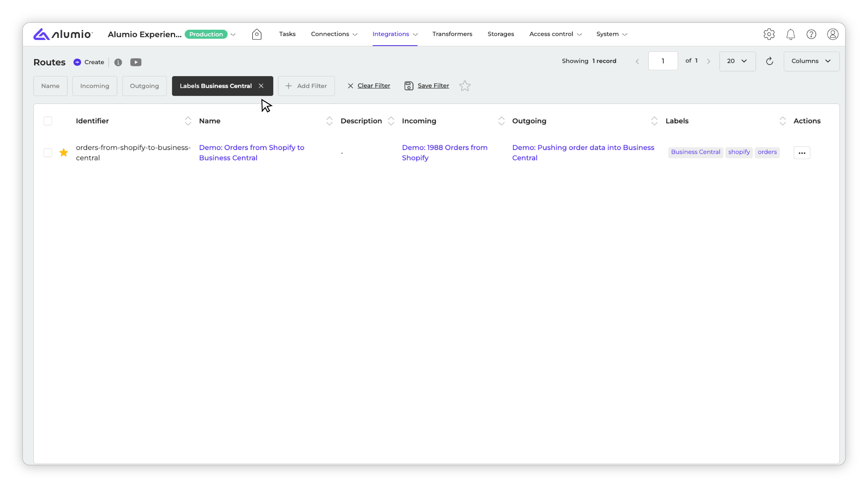
Task: Toggle the select-all rows checkbox
Action: 48,121
